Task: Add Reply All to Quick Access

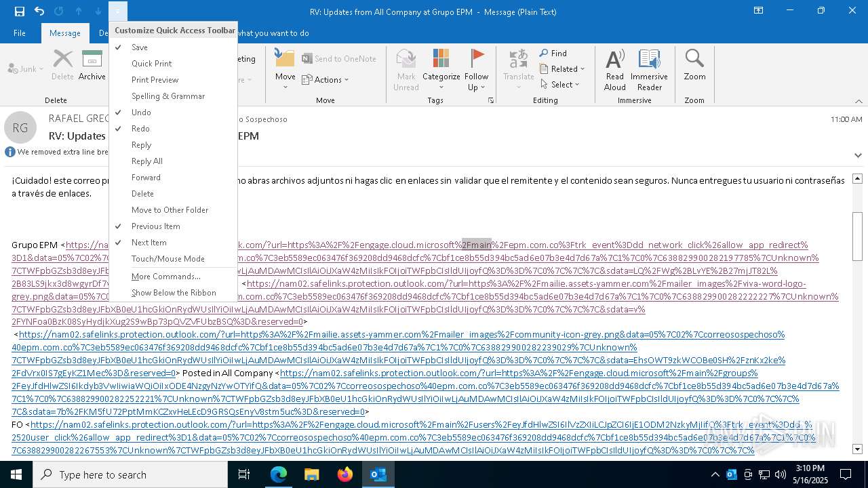Action: [174, 161]
